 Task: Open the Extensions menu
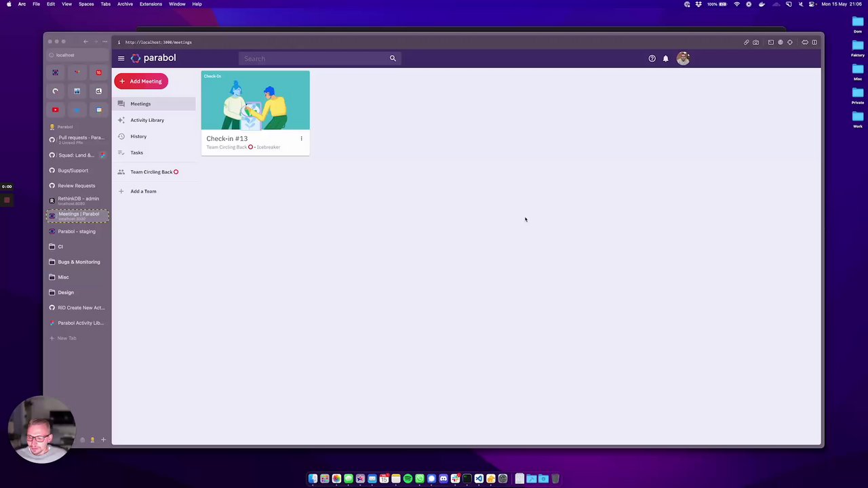click(151, 4)
